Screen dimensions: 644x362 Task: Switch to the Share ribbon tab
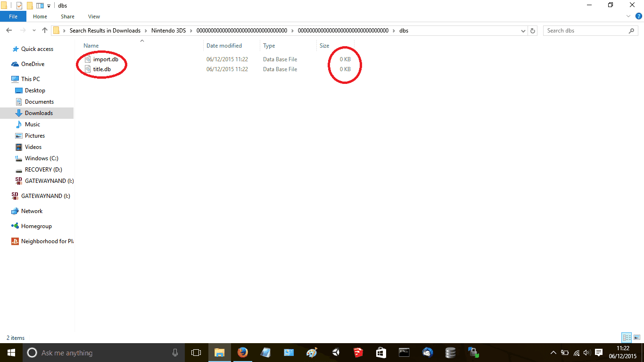tap(67, 16)
